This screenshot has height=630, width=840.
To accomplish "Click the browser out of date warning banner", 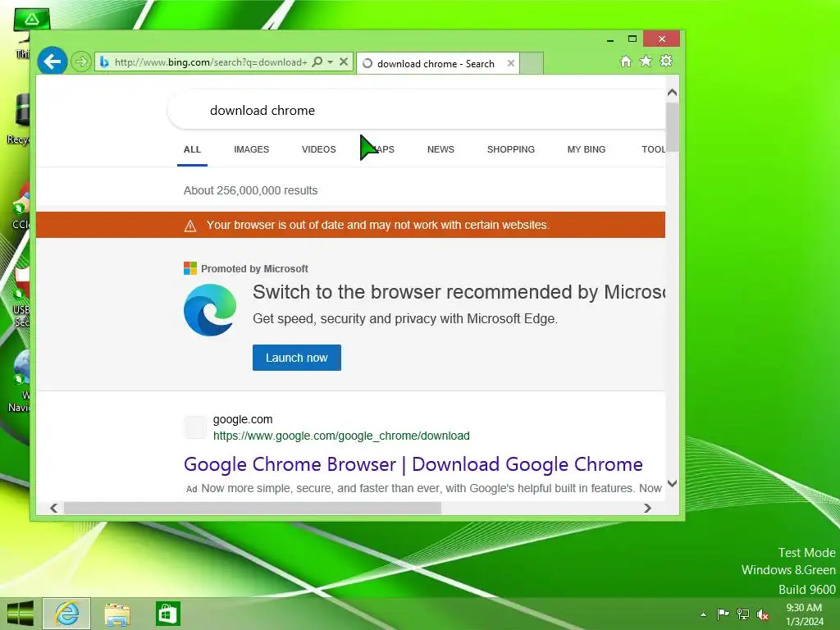I will pyautogui.click(x=350, y=225).
